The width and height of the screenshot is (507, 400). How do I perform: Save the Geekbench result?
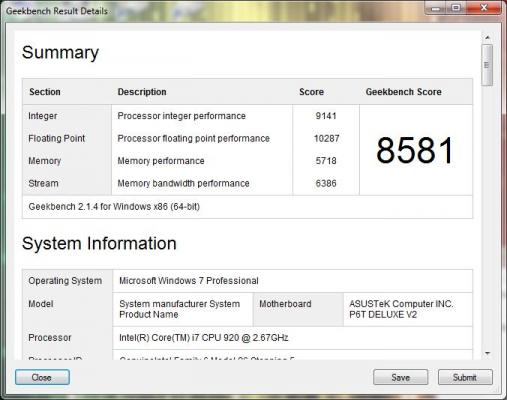(400, 377)
